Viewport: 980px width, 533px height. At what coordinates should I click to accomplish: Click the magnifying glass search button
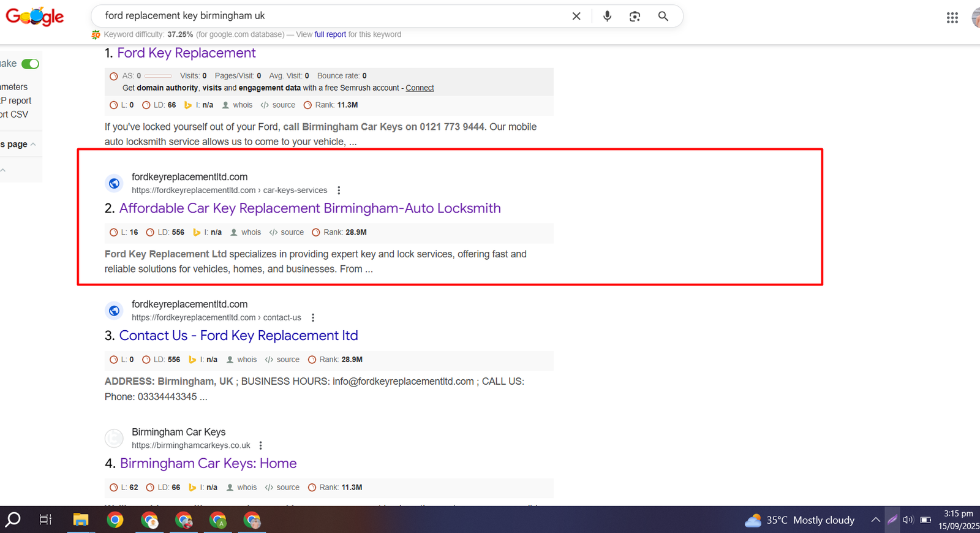coord(663,17)
